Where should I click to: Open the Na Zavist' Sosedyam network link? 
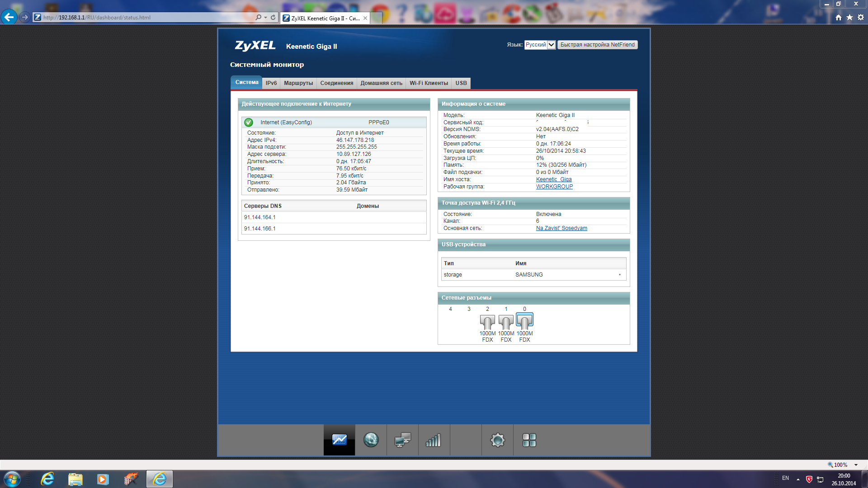pos(561,228)
